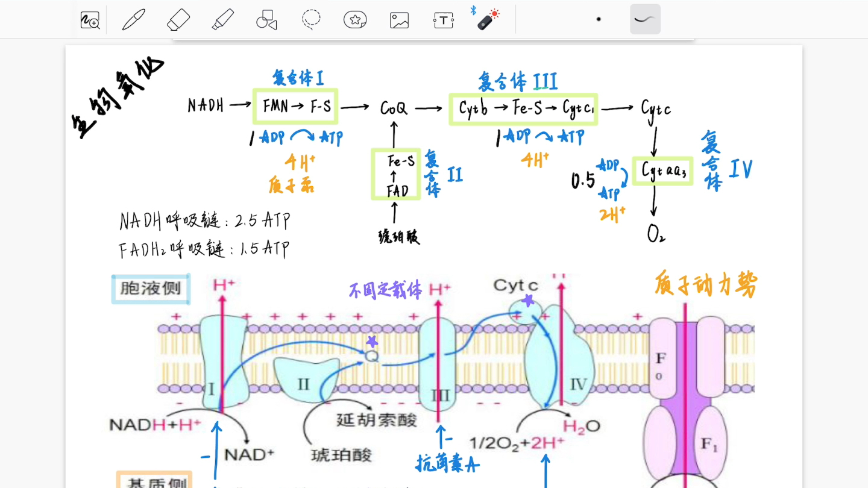Click the CoQ label in the chain
This screenshot has height=488, width=868.
[394, 108]
